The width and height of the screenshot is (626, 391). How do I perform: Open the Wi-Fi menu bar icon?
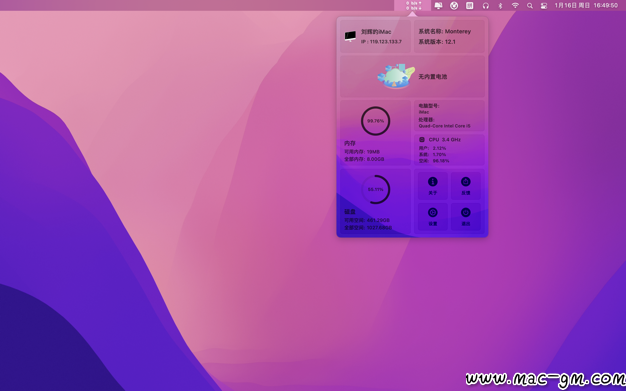[x=515, y=6]
